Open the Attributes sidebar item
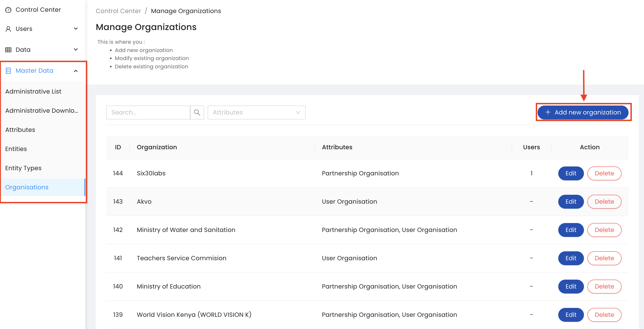 pos(20,130)
